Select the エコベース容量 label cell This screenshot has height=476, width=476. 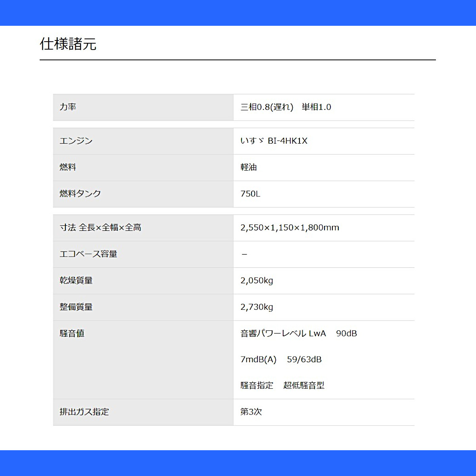point(143,254)
